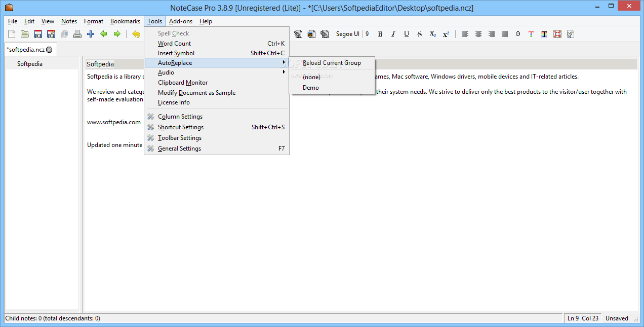Justify text with toolbar icon
Screen dimensions: 644x327
click(504, 34)
